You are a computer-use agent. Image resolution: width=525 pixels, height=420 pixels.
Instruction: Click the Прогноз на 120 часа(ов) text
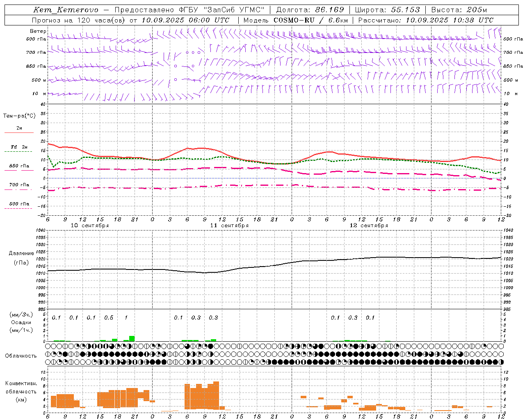click(79, 20)
